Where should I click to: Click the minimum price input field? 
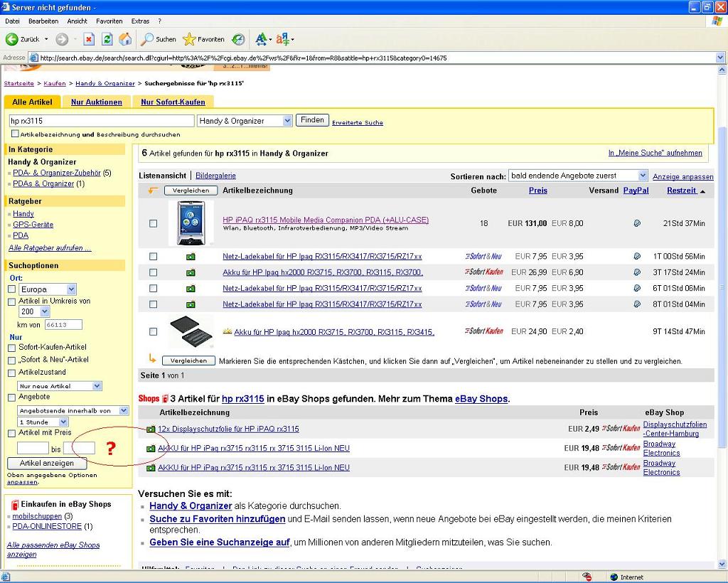33,449
